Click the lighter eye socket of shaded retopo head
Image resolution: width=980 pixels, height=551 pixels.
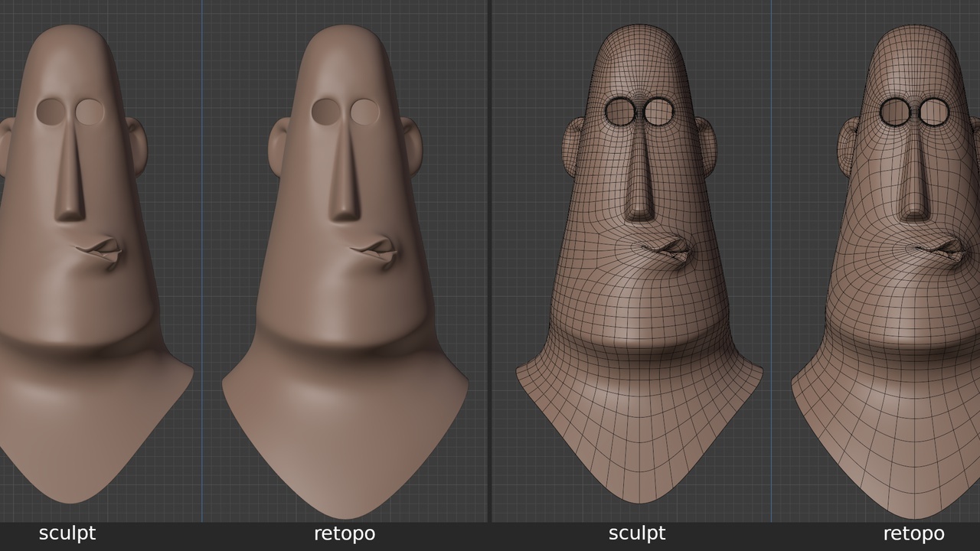(x=365, y=112)
